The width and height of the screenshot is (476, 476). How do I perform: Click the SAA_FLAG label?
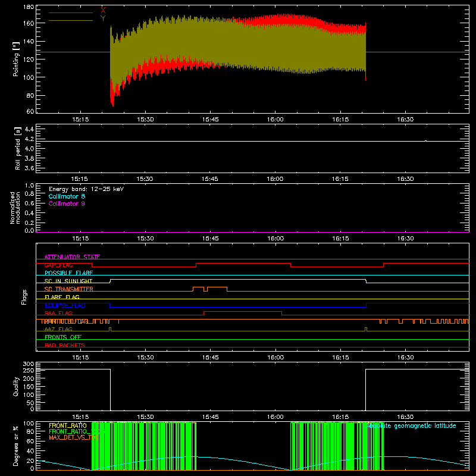tap(58, 314)
